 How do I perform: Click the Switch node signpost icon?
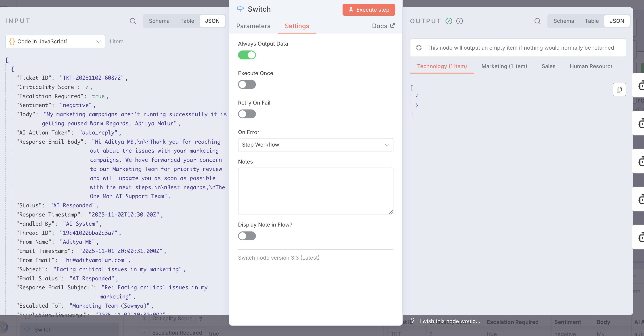pos(240,9)
